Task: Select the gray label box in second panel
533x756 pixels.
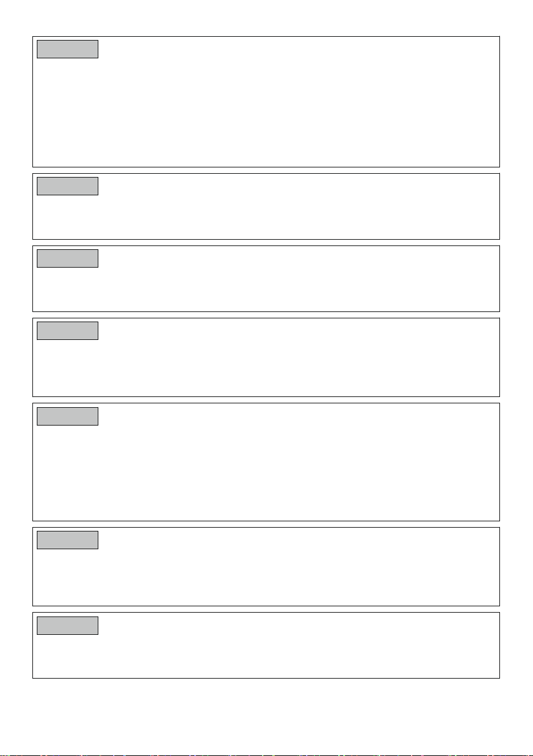Action: (x=67, y=186)
